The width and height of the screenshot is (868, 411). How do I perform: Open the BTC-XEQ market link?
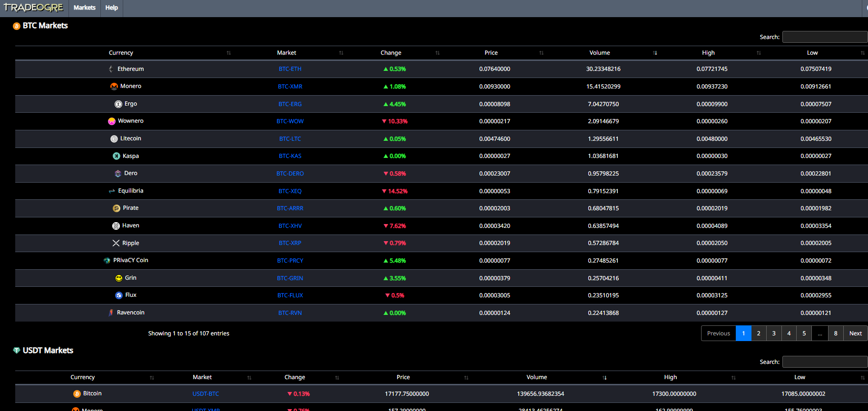(290, 191)
